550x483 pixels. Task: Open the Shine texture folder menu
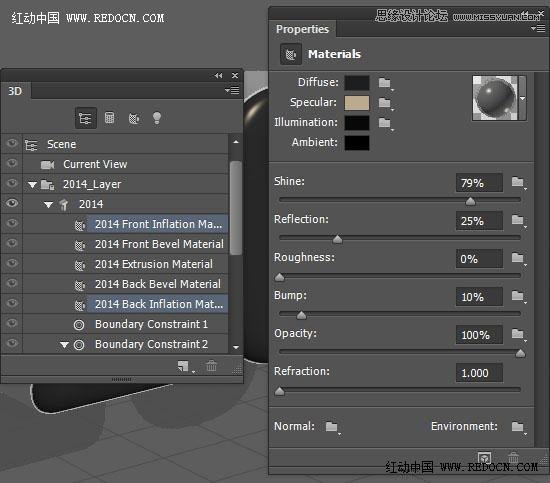[518, 182]
